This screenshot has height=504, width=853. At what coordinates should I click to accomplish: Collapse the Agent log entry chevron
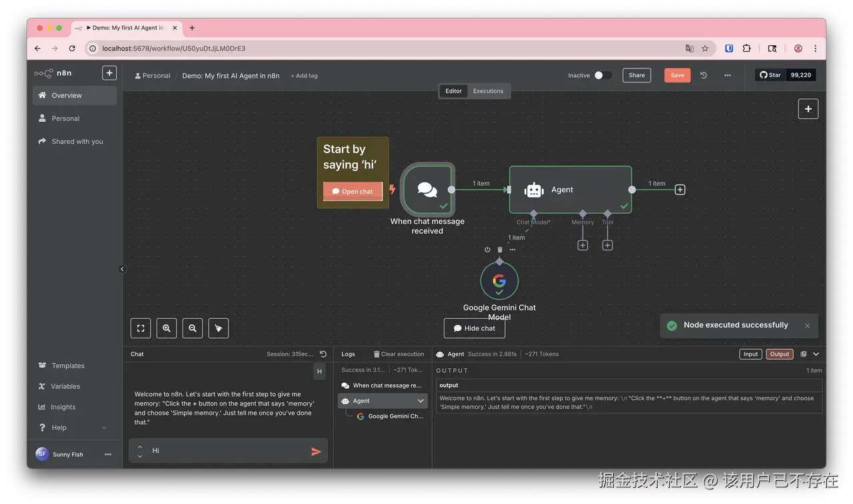(x=421, y=401)
